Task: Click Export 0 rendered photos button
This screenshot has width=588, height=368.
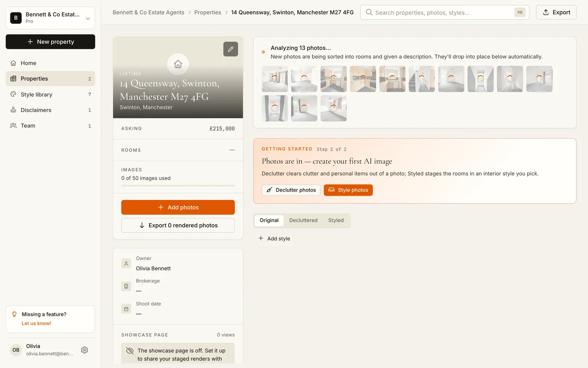Action: point(178,225)
